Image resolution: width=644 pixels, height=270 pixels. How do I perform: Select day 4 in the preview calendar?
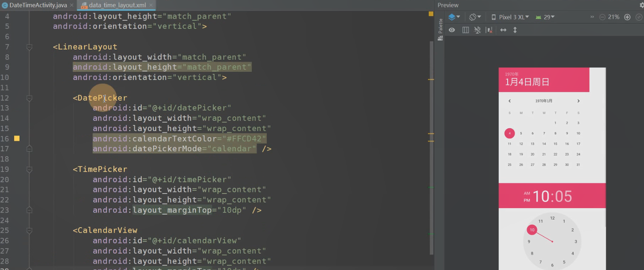pos(510,133)
